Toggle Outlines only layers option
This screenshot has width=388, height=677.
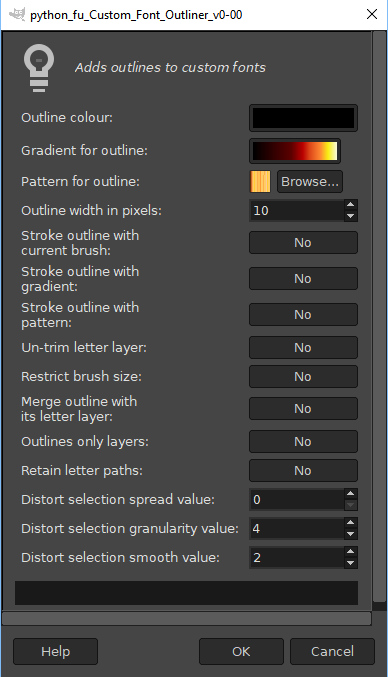(x=303, y=442)
